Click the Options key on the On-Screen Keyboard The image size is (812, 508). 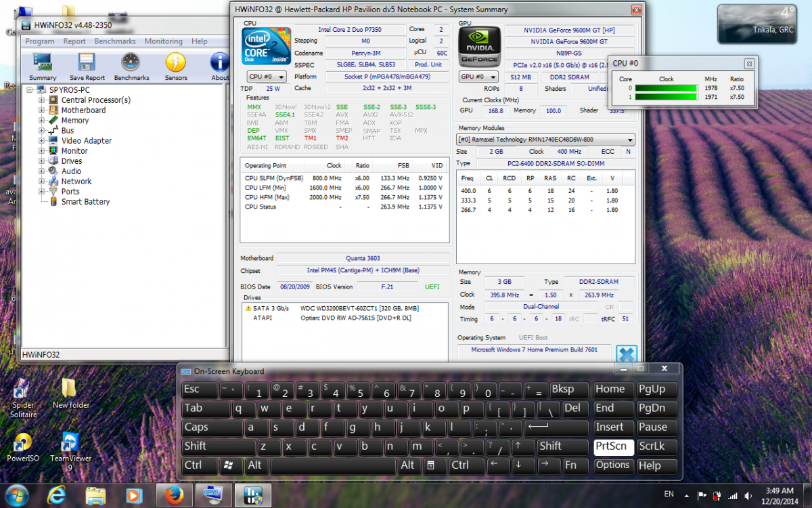pos(614,466)
